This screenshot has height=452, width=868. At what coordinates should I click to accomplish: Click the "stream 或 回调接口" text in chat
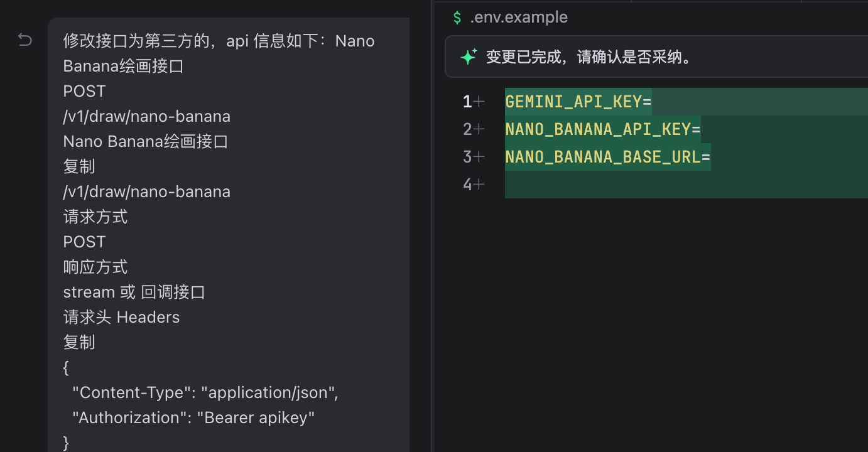tap(134, 292)
